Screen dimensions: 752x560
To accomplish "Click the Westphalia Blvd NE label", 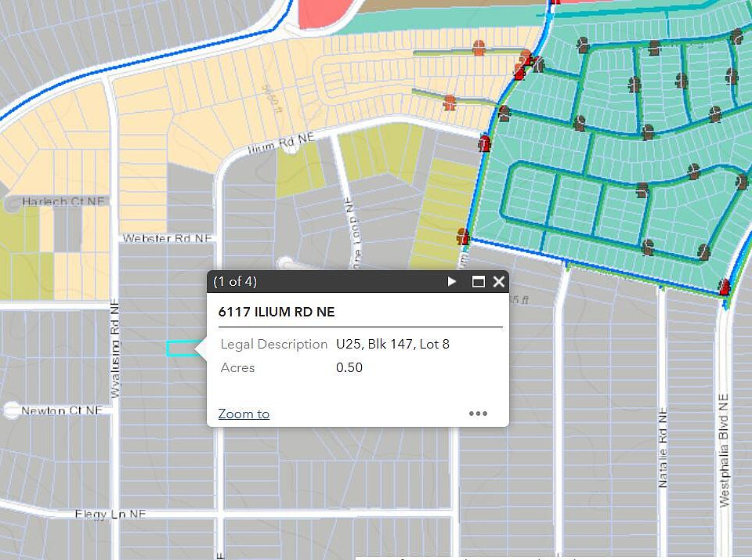I will click(x=724, y=450).
